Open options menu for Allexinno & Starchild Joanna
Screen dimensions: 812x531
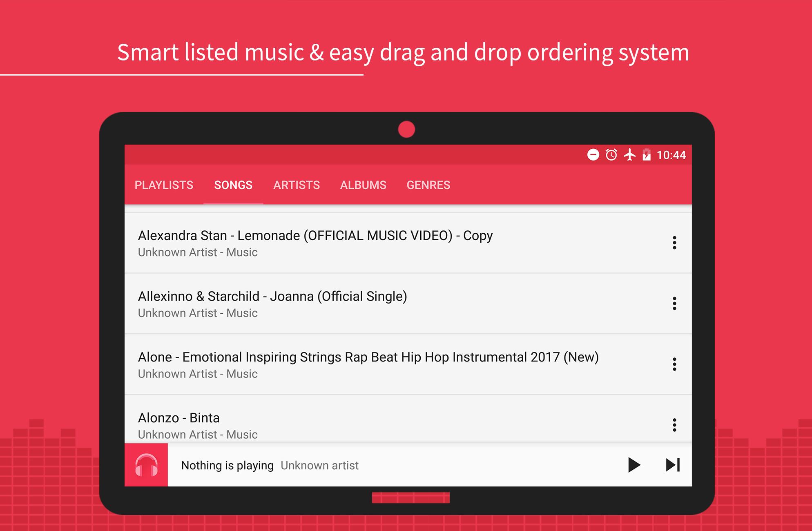(674, 303)
